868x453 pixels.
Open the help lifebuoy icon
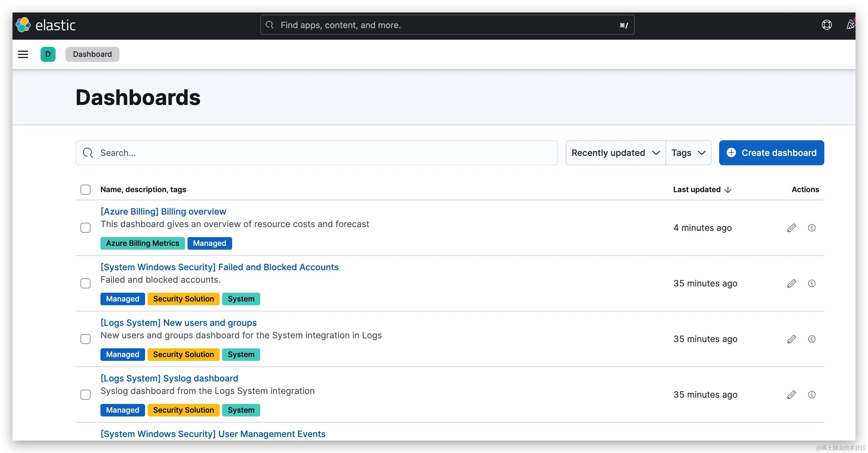pos(827,25)
